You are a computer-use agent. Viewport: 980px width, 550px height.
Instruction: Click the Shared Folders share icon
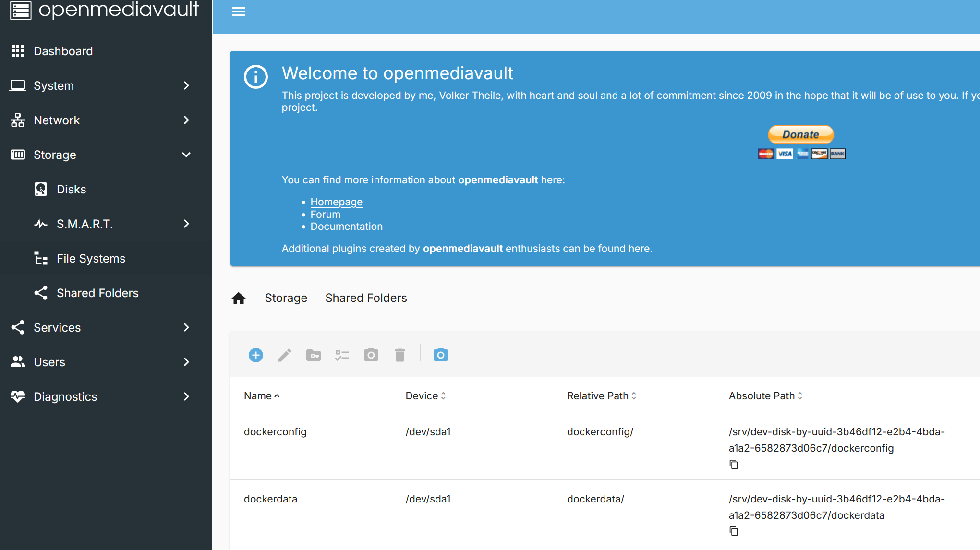click(41, 293)
